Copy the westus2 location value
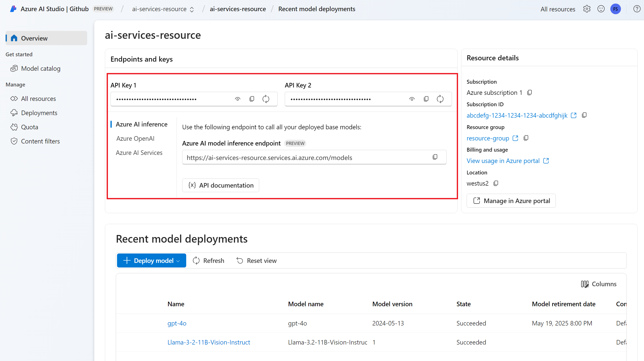The height and width of the screenshot is (361, 644). click(x=496, y=183)
